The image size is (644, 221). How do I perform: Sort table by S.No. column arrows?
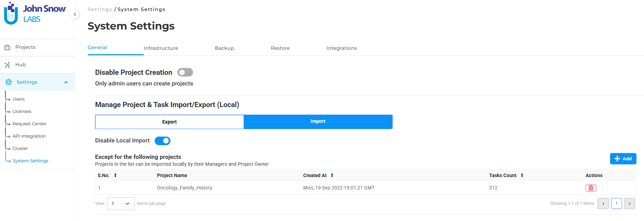116,175
